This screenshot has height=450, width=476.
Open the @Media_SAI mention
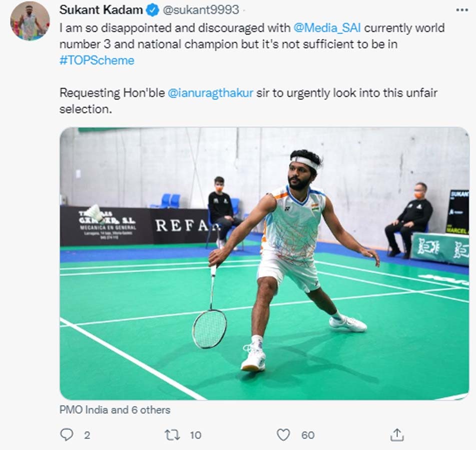click(x=327, y=28)
